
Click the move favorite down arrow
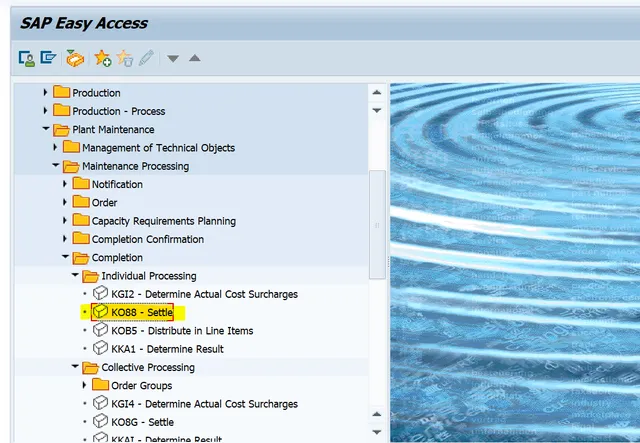[x=173, y=59]
